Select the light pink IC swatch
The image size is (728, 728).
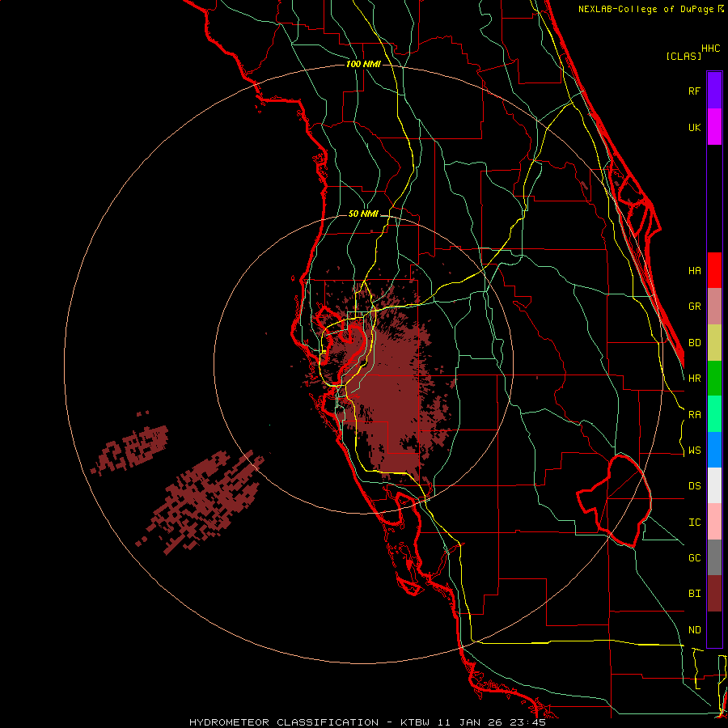(714, 522)
